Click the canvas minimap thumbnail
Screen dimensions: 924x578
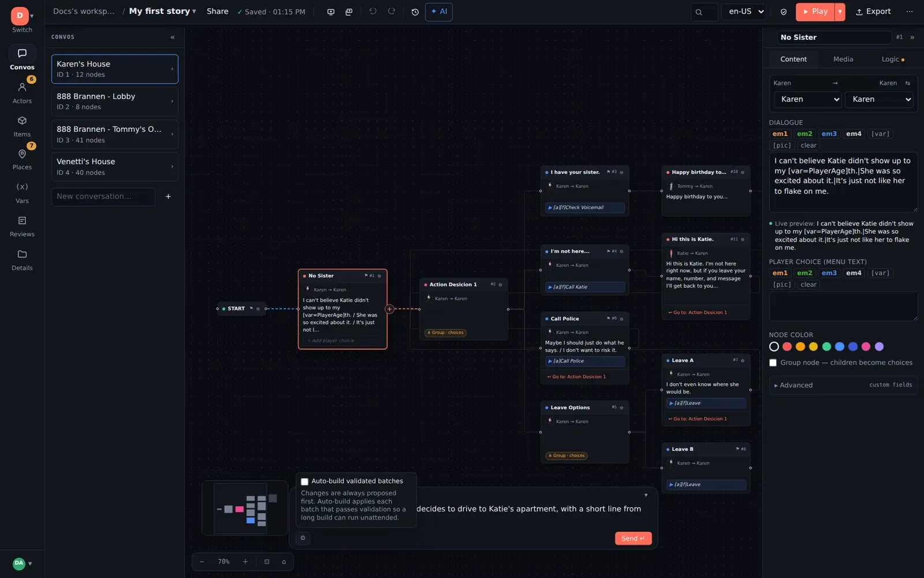(245, 508)
